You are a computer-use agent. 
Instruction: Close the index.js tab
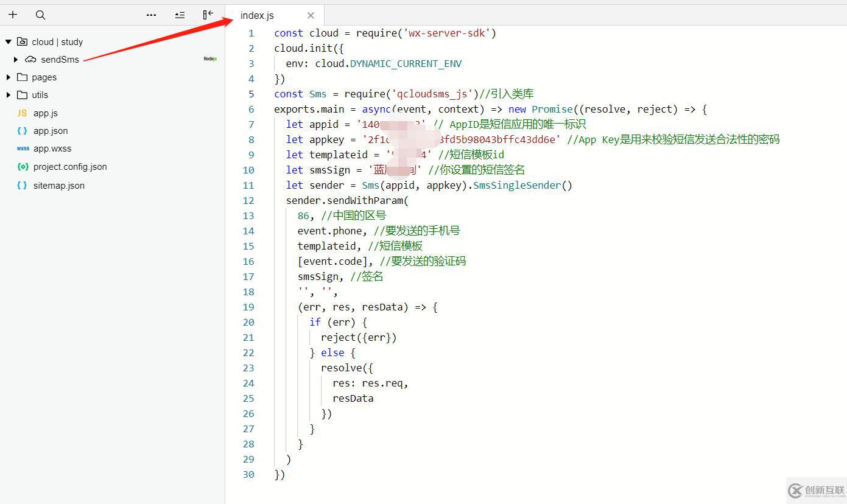pos(311,15)
